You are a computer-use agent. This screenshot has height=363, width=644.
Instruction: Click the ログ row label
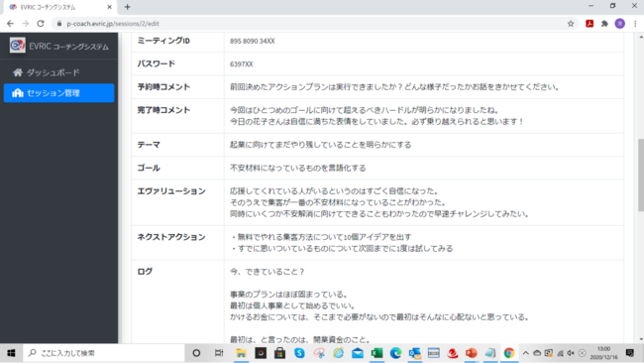[145, 272]
